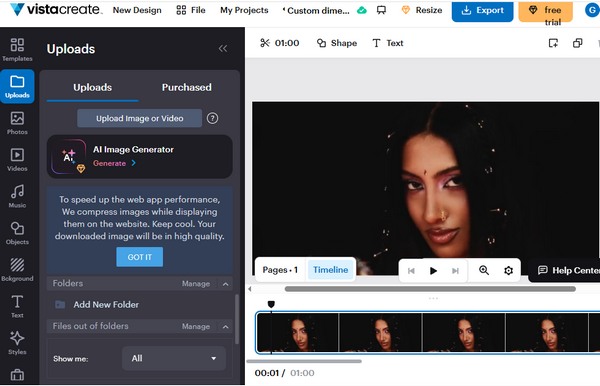Add a Shape from the toolbar

[337, 43]
